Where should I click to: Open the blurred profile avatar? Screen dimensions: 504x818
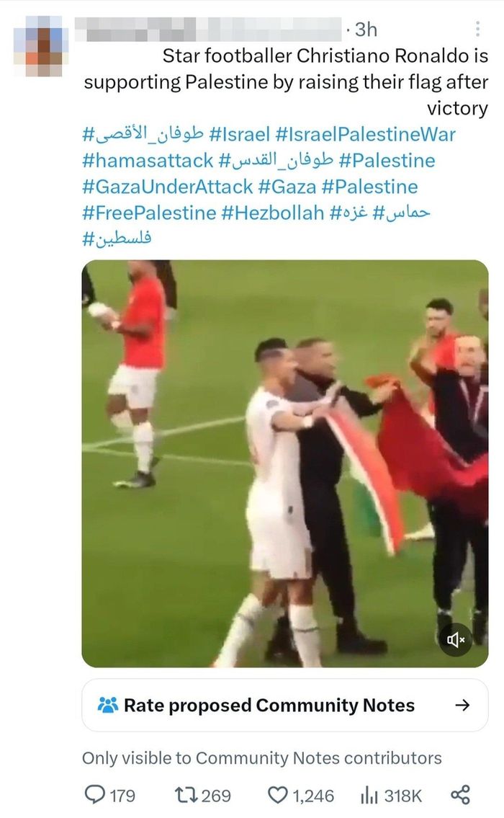tap(38, 46)
